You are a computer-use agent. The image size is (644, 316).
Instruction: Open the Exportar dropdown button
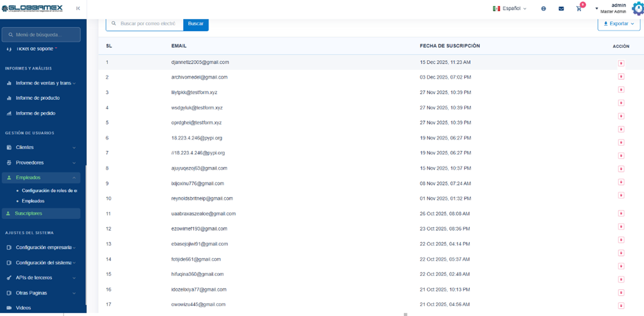(x=618, y=24)
